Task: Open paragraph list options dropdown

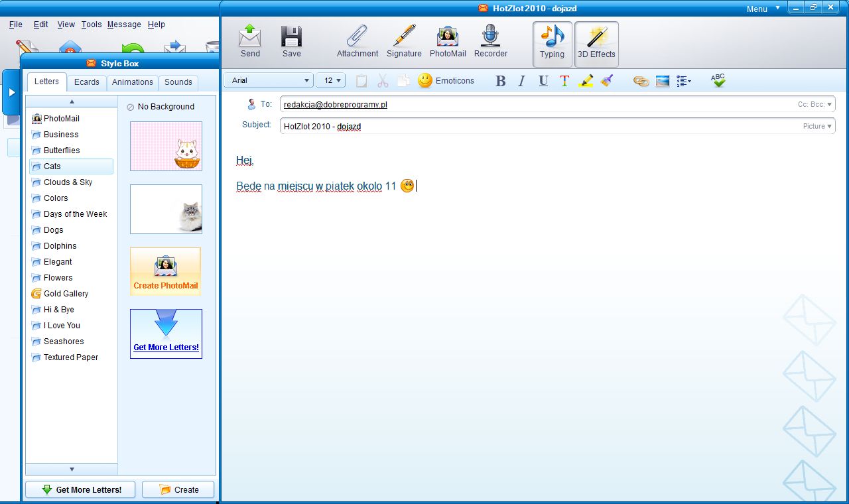Action: pos(684,81)
